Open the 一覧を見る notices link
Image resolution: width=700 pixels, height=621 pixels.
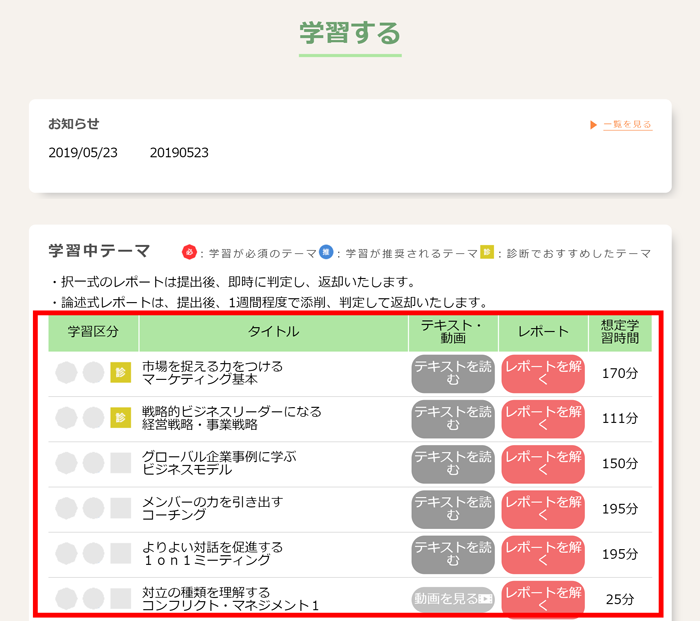pyautogui.click(x=628, y=125)
